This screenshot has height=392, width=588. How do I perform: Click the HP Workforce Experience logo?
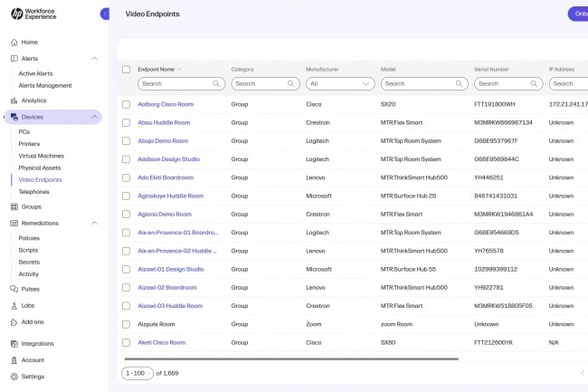pyautogui.click(x=17, y=14)
